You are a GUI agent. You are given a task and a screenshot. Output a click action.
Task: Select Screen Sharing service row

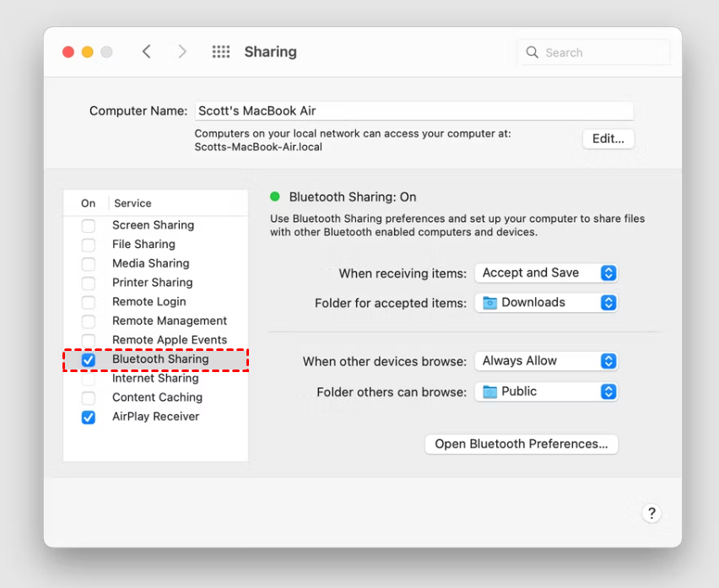point(156,225)
